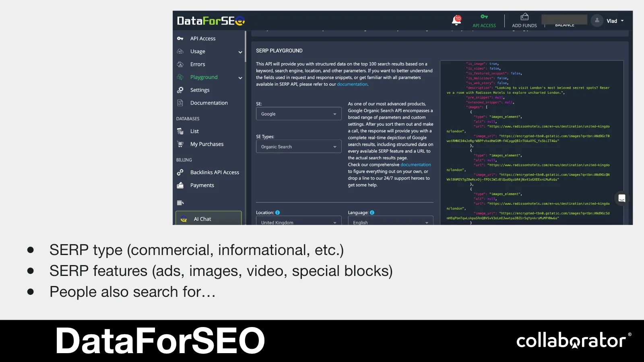This screenshot has width=644, height=362.
Task: Open the Errors sidebar item
Action: pyautogui.click(x=198, y=64)
